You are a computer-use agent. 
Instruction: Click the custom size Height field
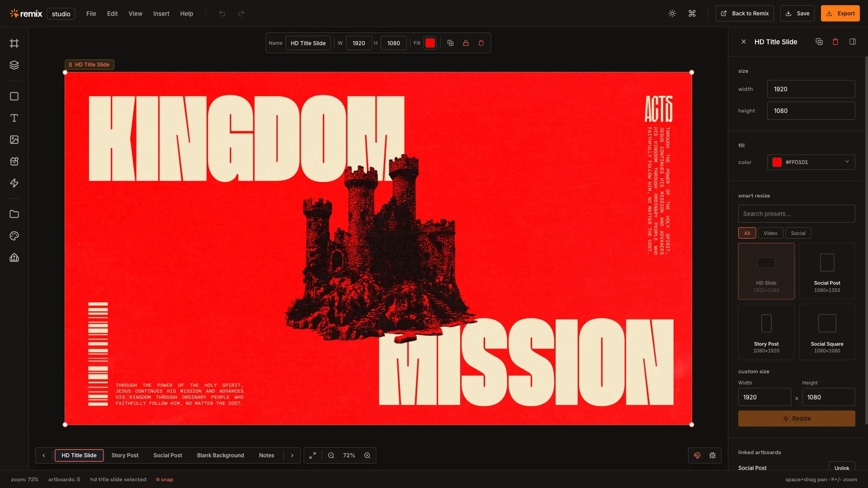829,397
